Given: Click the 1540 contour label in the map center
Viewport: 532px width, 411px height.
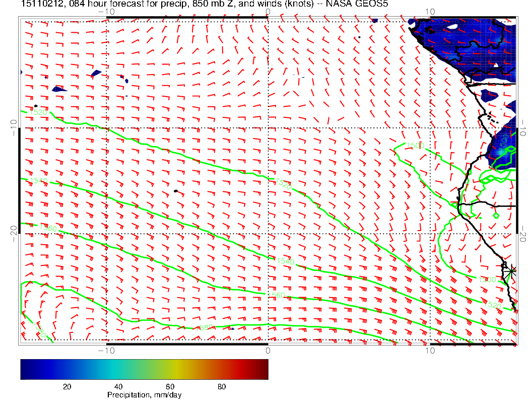Looking at the screenshot, I should tap(284, 261).
